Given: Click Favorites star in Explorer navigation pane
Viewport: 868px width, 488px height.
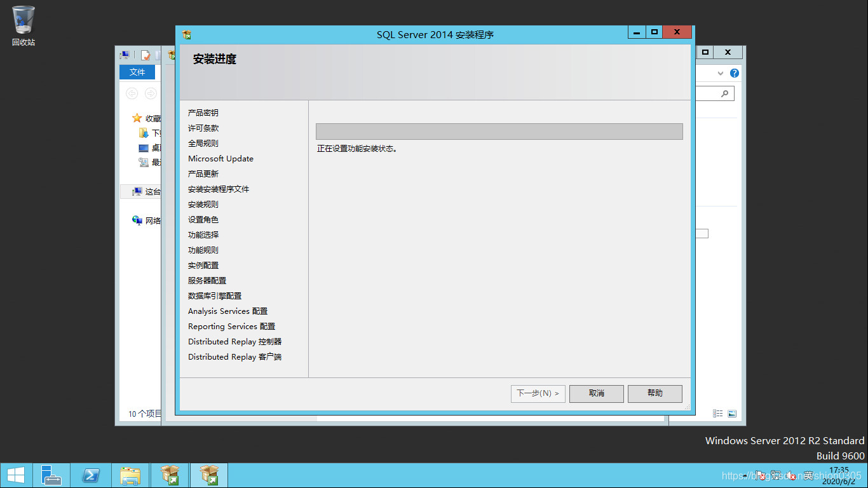Looking at the screenshot, I should (137, 118).
